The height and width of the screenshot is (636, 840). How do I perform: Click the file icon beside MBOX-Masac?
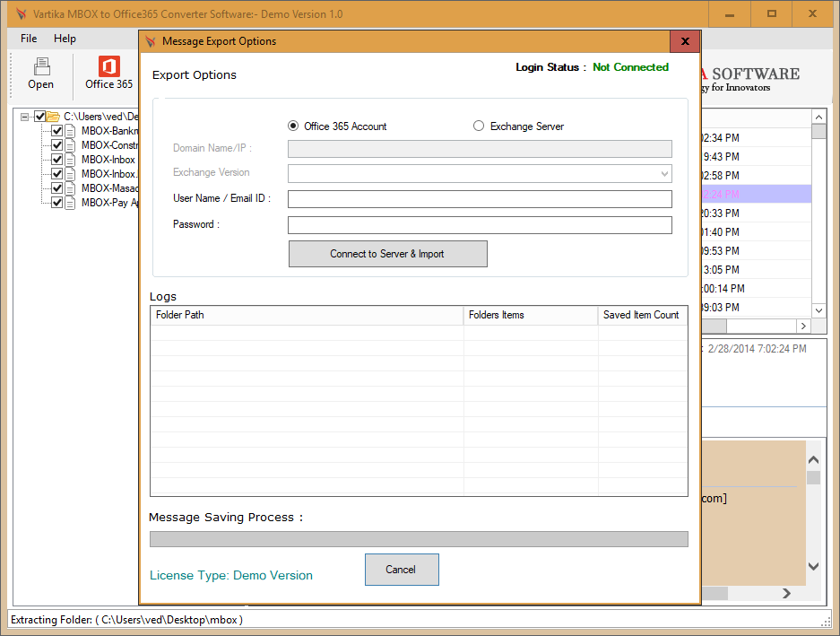[x=70, y=188]
